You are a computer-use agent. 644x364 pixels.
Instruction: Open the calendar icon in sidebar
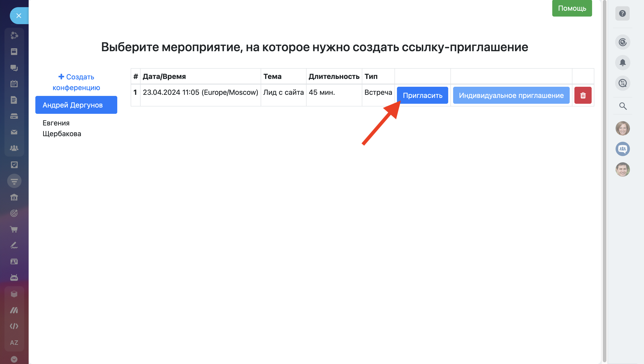pos(14,84)
